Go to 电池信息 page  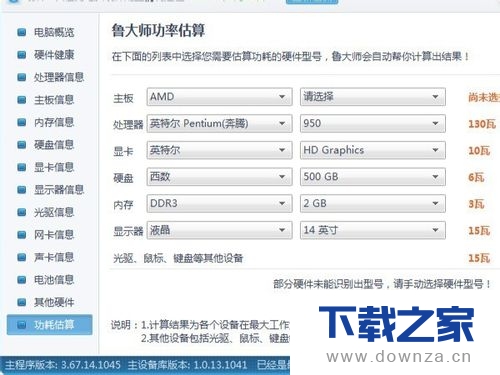point(54,280)
